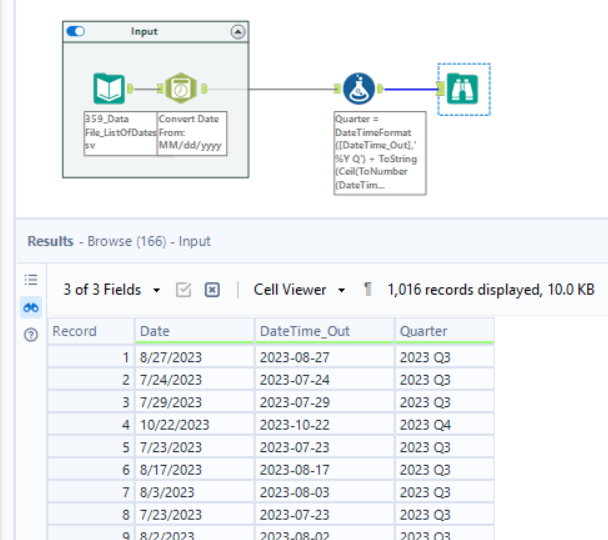
Task: Click the 359_Data File_ListOfDates annotation
Action: point(121,133)
